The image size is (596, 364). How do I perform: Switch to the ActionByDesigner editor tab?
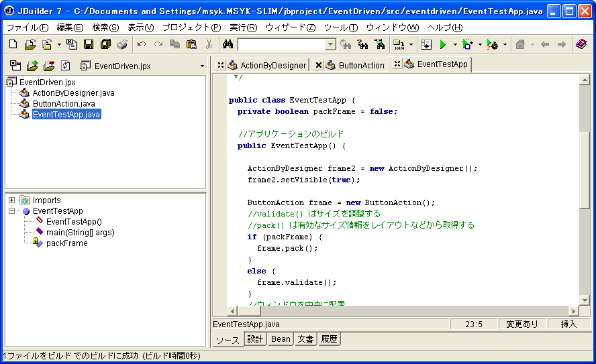(272, 65)
